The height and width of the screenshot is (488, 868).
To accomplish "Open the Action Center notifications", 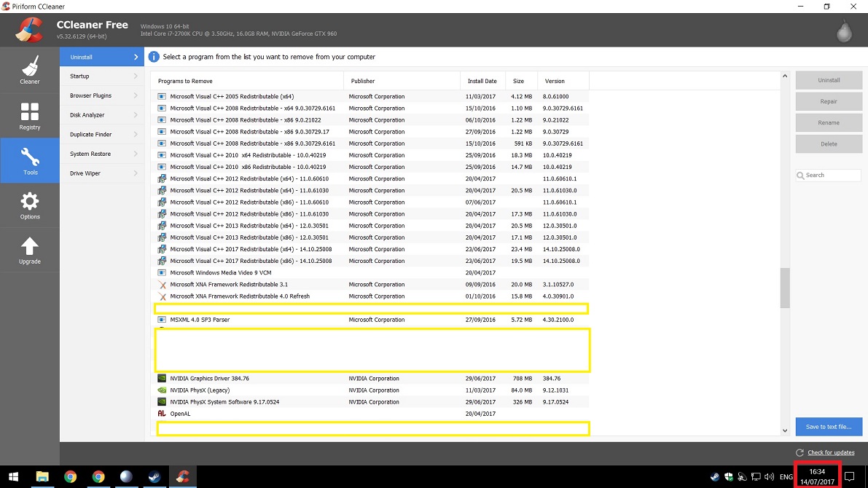I will 850,476.
